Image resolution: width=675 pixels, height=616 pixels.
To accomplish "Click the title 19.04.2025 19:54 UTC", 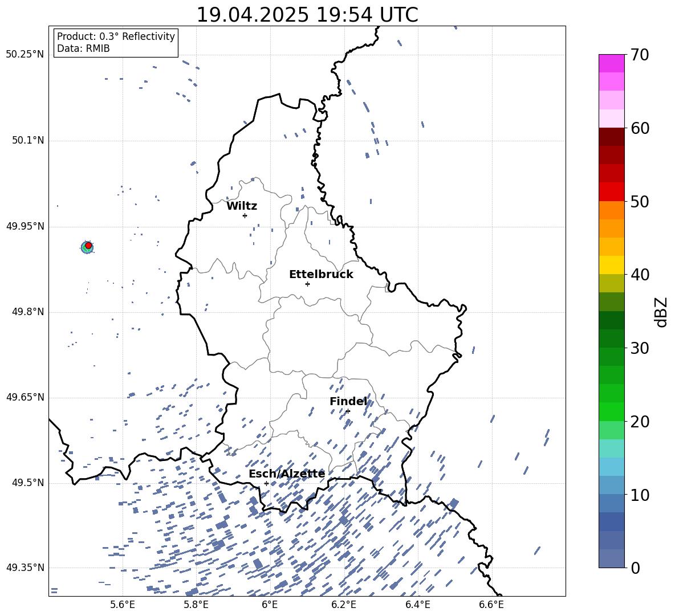I will 307,15.
